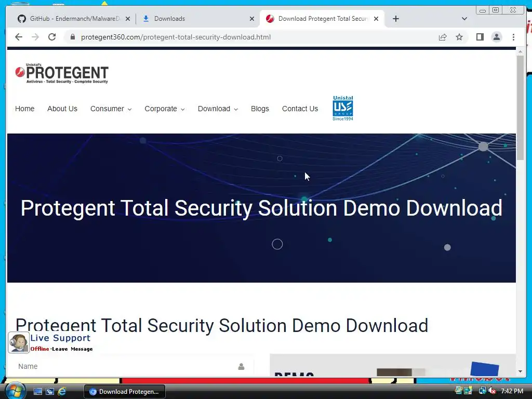Click the scrollbar down arrow

pos(520,371)
